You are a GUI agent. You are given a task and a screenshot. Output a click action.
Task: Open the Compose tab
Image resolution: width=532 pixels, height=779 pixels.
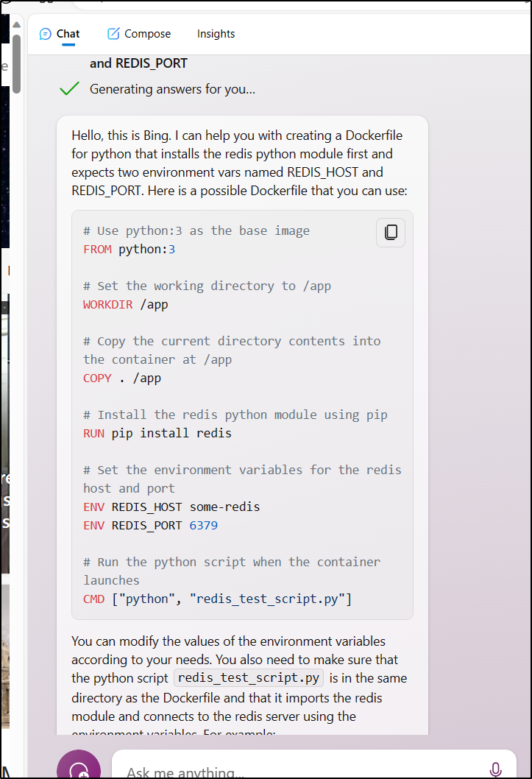(x=139, y=34)
